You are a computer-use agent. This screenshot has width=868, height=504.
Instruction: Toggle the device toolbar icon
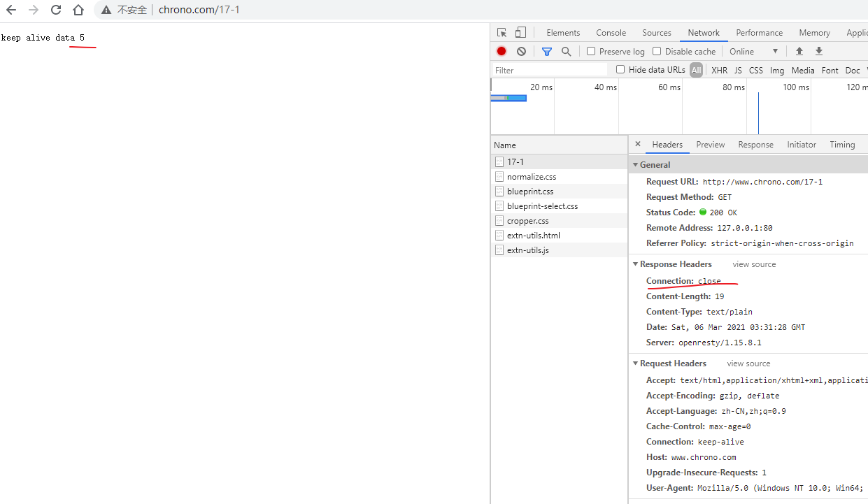(520, 33)
